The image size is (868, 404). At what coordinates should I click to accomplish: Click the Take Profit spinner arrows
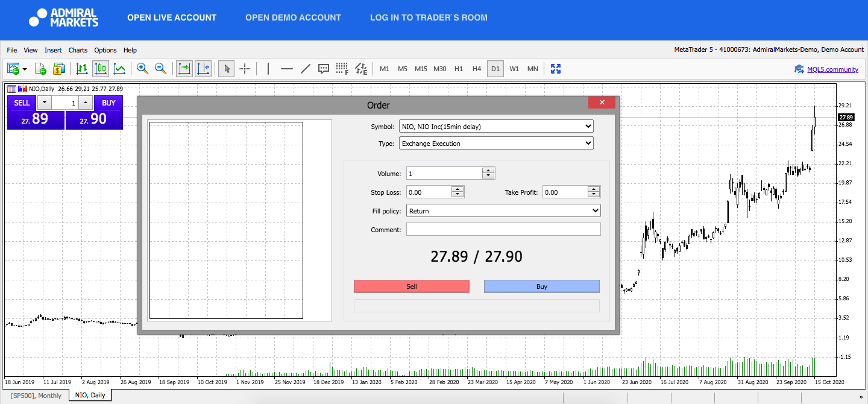pyautogui.click(x=594, y=192)
